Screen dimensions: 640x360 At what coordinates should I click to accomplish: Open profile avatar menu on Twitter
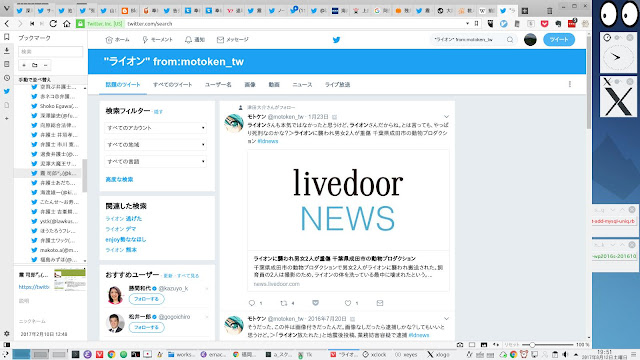pyautogui.click(x=530, y=40)
